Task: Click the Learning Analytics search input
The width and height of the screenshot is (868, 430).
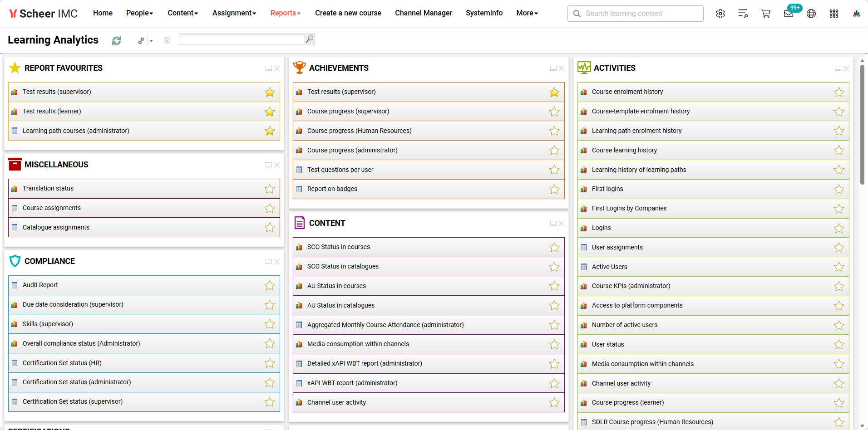Action: [x=242, y=39]
